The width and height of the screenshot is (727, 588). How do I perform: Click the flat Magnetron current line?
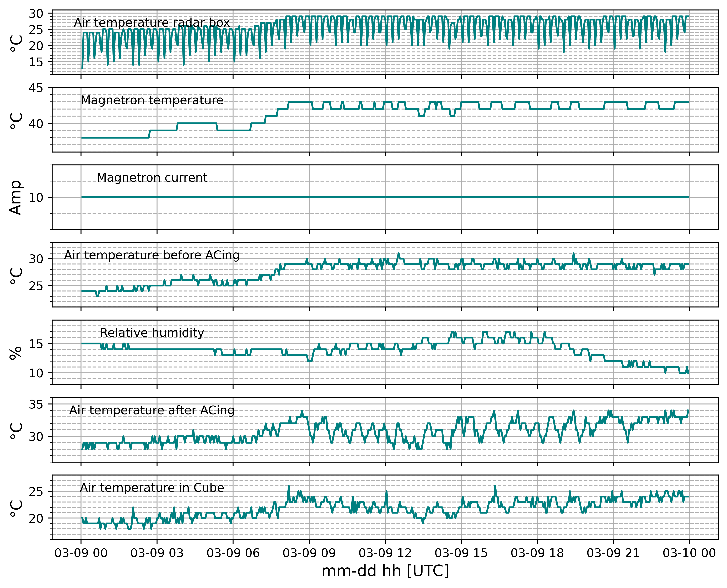tap(385, 197)
